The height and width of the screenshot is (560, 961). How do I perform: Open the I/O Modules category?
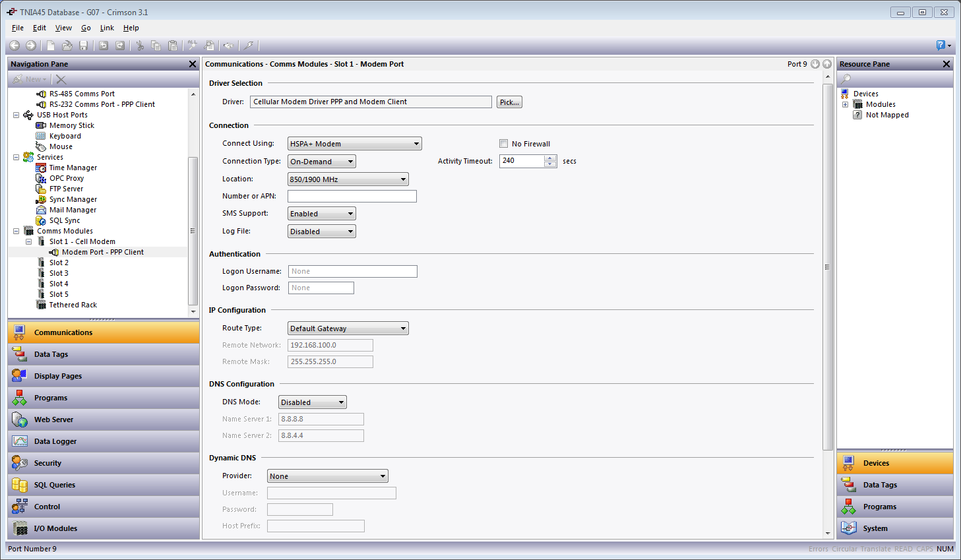104,528
